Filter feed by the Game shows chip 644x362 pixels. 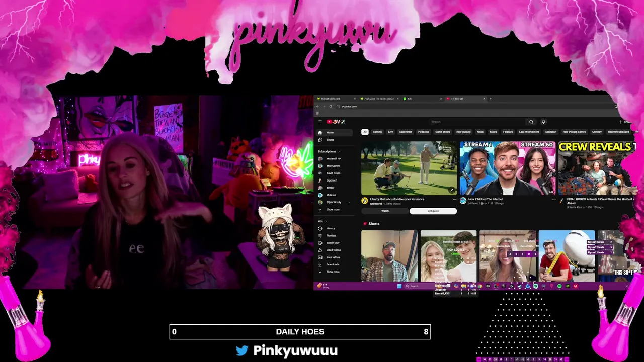point(443,132)
